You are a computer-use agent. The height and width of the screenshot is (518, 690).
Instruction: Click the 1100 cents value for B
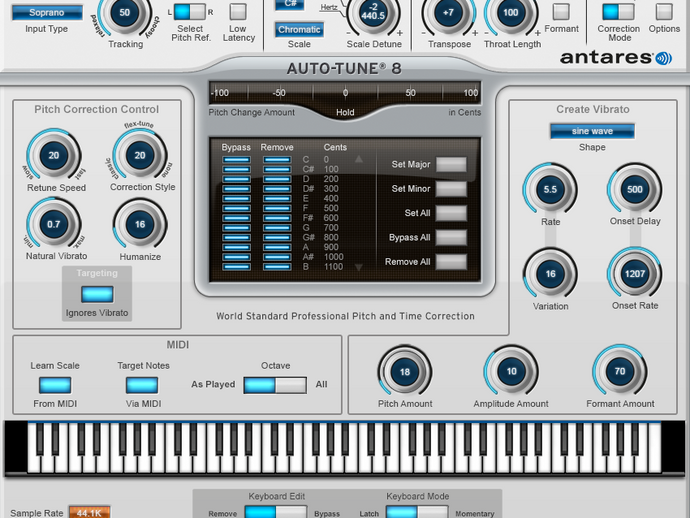coord(334,267)
